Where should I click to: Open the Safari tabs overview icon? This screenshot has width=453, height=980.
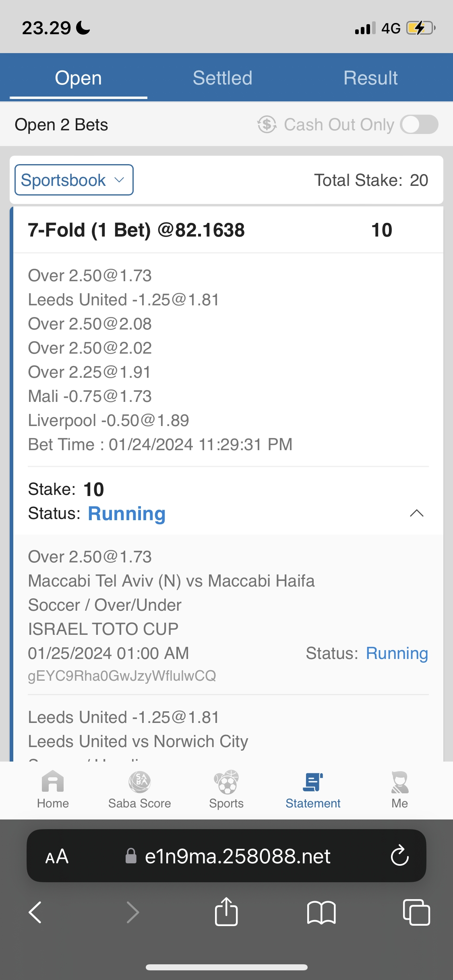pyautogui.click(x=416, y=912)
